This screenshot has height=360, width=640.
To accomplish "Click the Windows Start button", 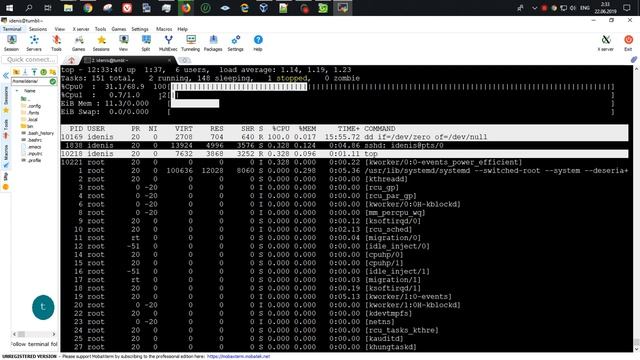I will tap(9, 8).
